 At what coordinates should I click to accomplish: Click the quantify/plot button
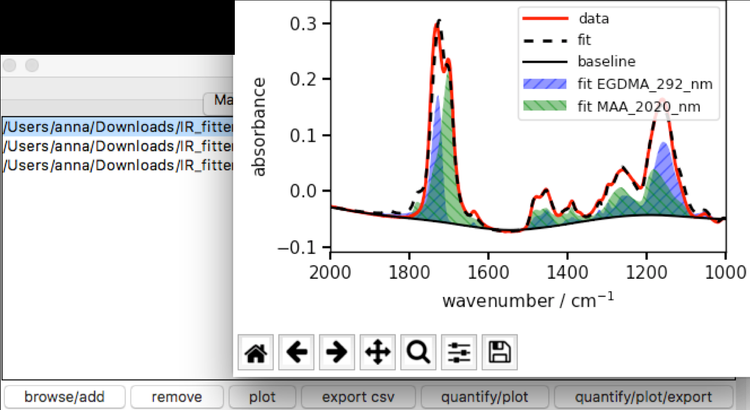coord(485,397)
